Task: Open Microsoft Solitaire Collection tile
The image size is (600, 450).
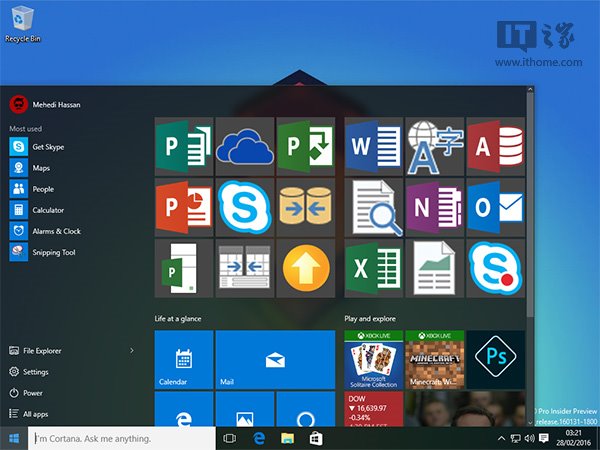Action: coord(373,360)
